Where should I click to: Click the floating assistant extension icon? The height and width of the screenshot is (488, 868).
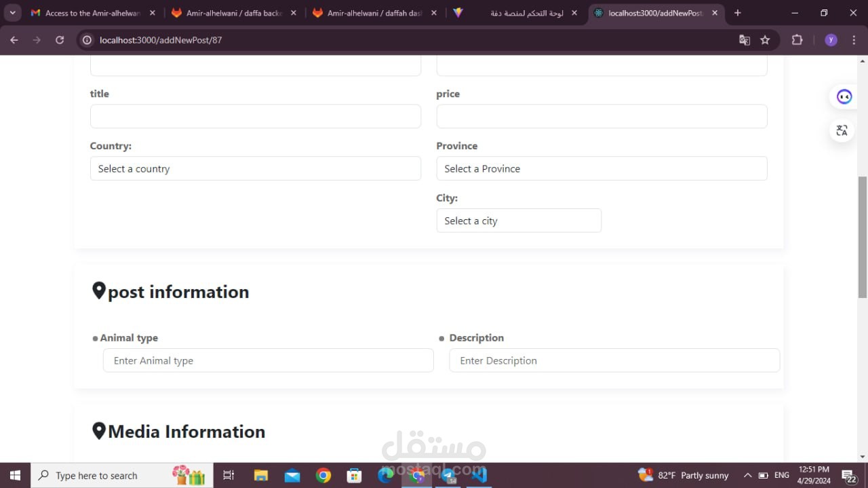click(844, 97)
